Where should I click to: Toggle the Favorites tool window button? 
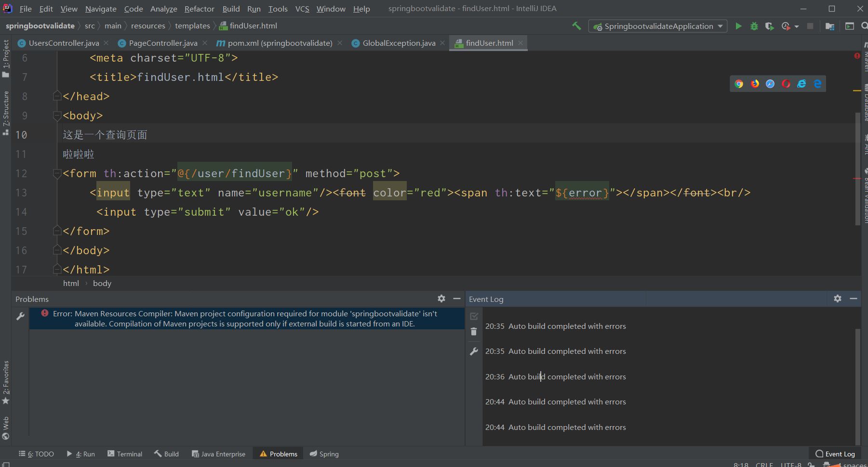coord(6,383)
